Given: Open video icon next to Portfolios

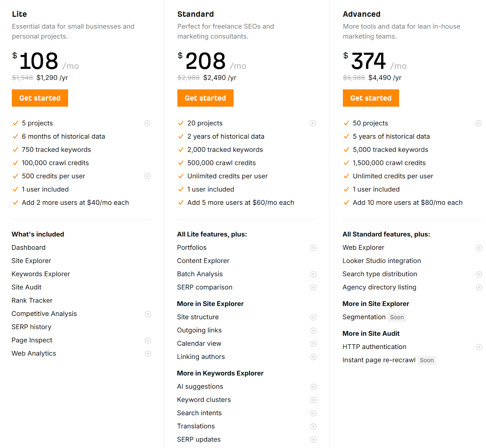Looking at the screenshot, I should 313,248.
